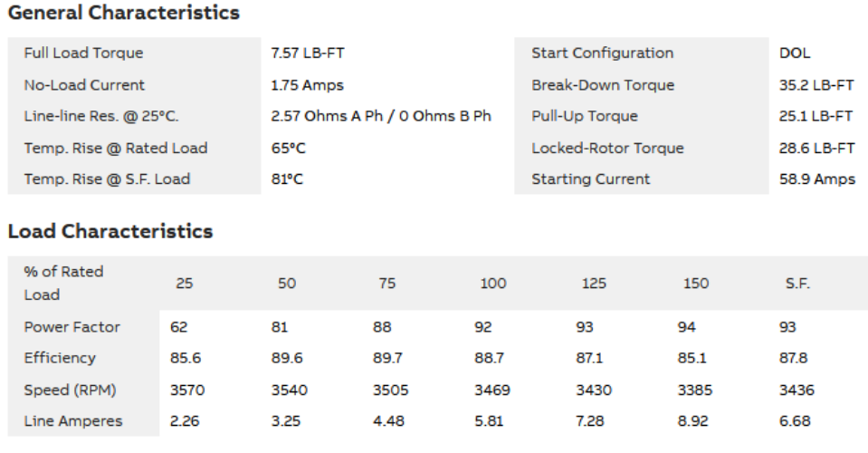Select the S.F. column header

click(797, 284)
